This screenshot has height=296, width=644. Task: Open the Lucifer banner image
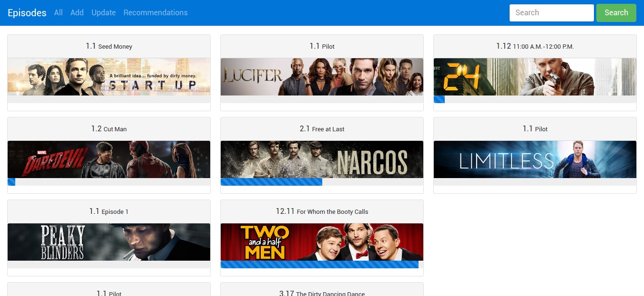pos(322,77)
